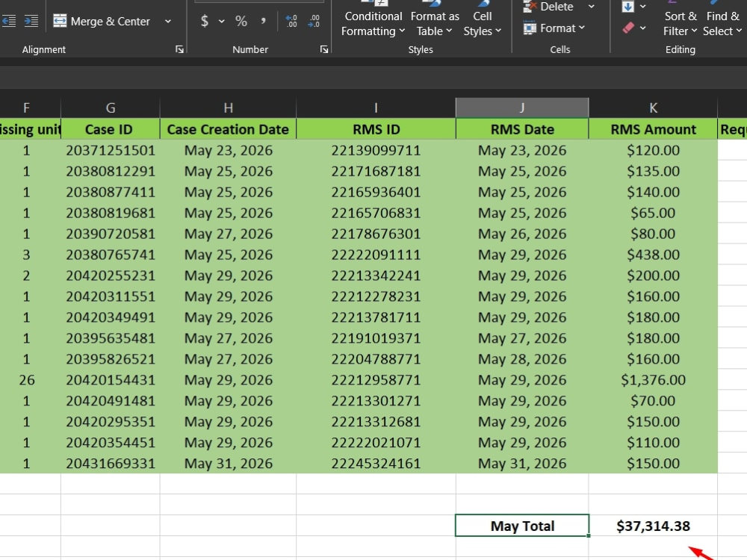
Task: Click the Delete cells button
Action: point(549,7)
